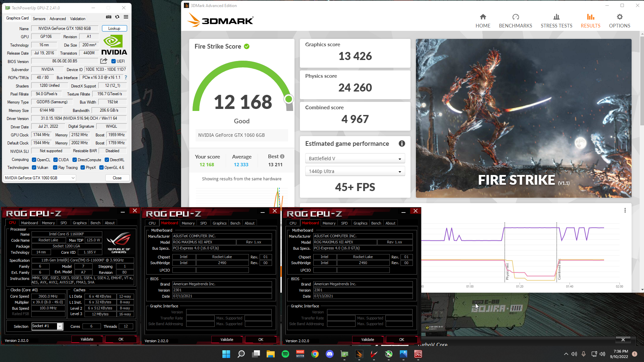The image size is (644, 362).
Task: Click the microphone tray icon
Action: 584,354
